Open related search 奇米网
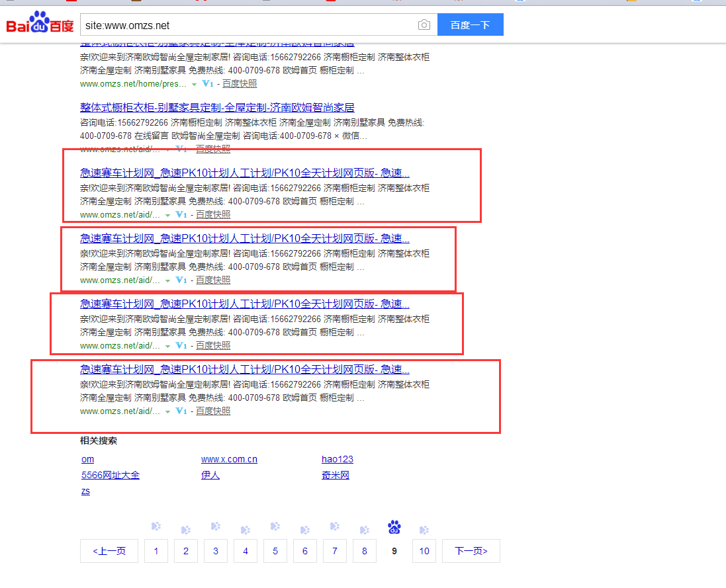This screenshot has width=726, height=588. click(x=336, y=475)
